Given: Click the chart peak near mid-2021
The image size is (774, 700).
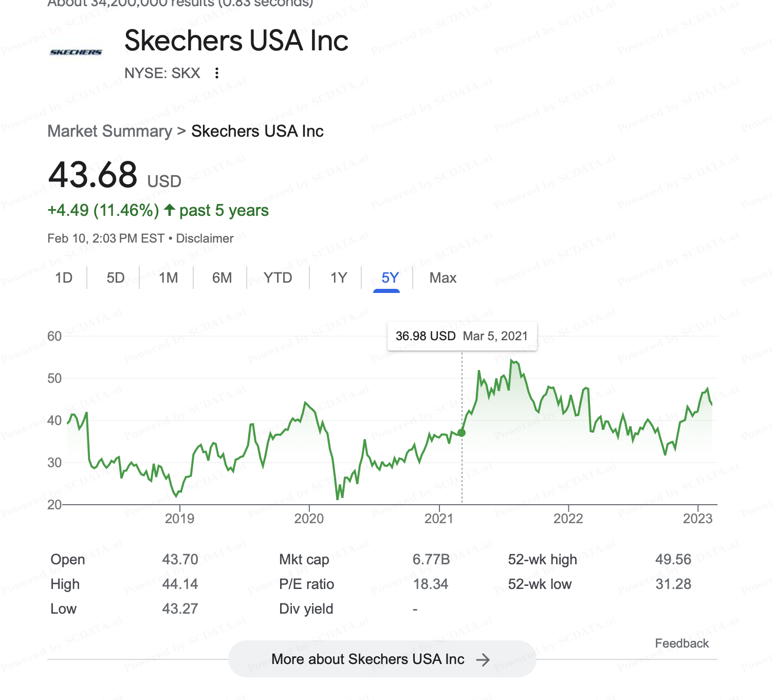Looking at the screenshot, I should [512, 361].
